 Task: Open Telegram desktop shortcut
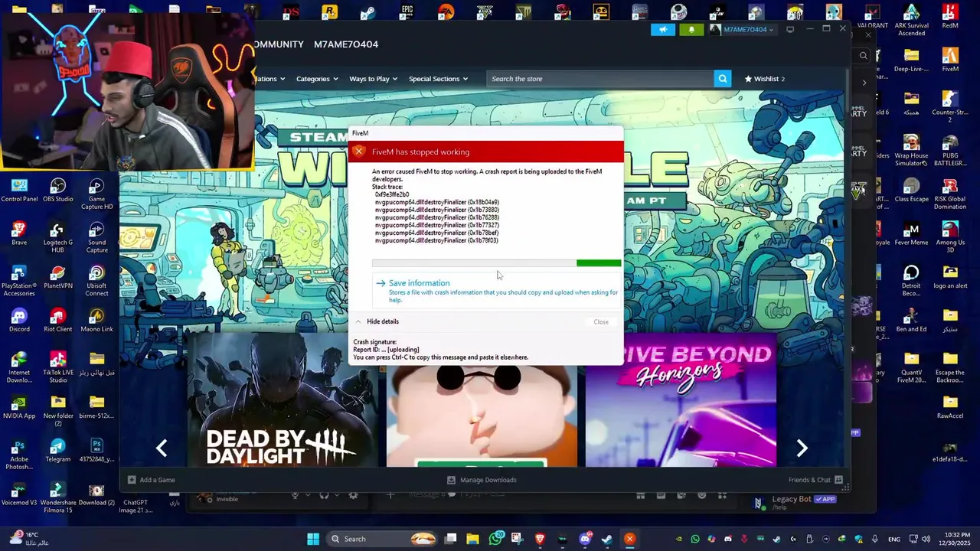pyautogui.click(x=58, y=450)
